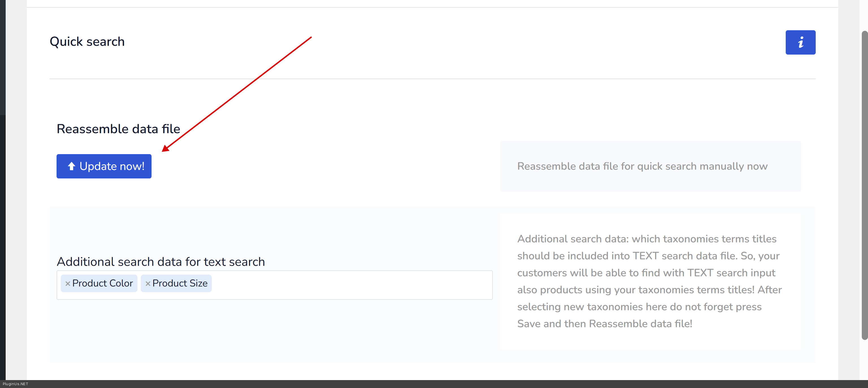Click the horizontal divider under Quick search
This screenshot has width=868, height=388.
(432, 79)
